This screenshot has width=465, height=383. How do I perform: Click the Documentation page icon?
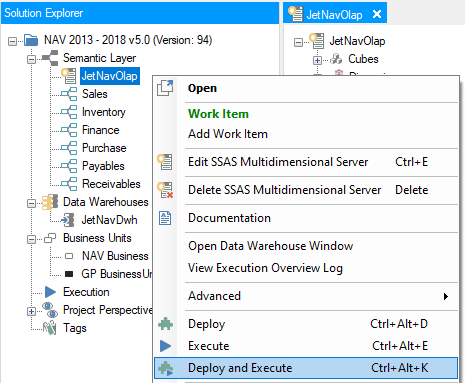[165, 218]
